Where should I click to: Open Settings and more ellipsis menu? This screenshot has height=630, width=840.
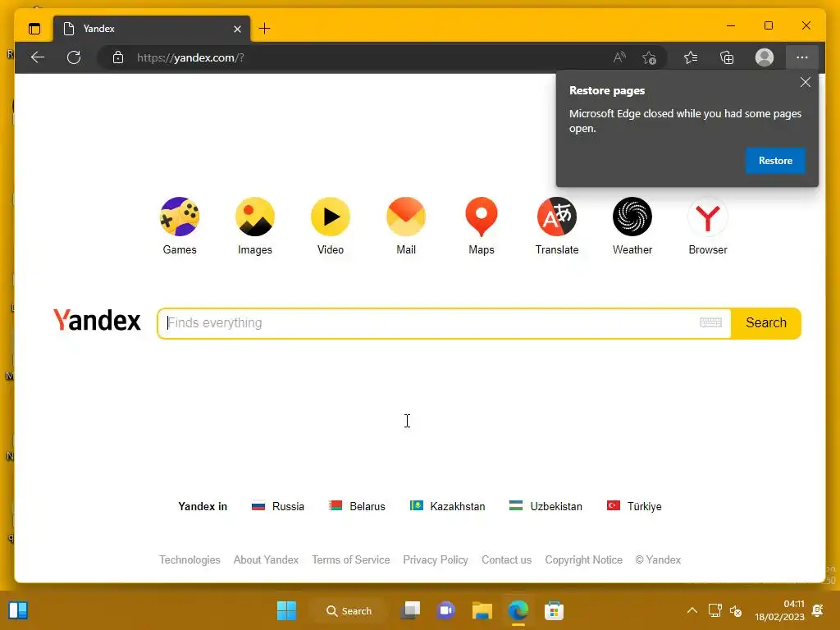tap(802, 57)
